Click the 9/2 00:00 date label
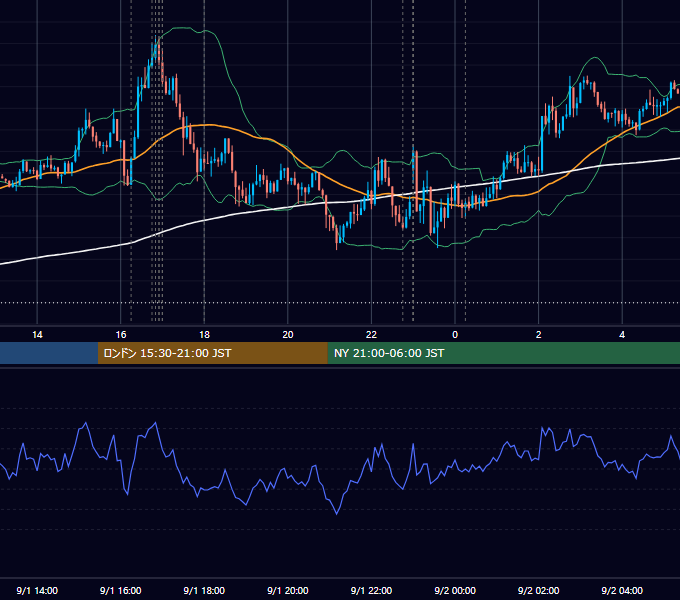Screen dimensions: 680x600 (455, 590)
